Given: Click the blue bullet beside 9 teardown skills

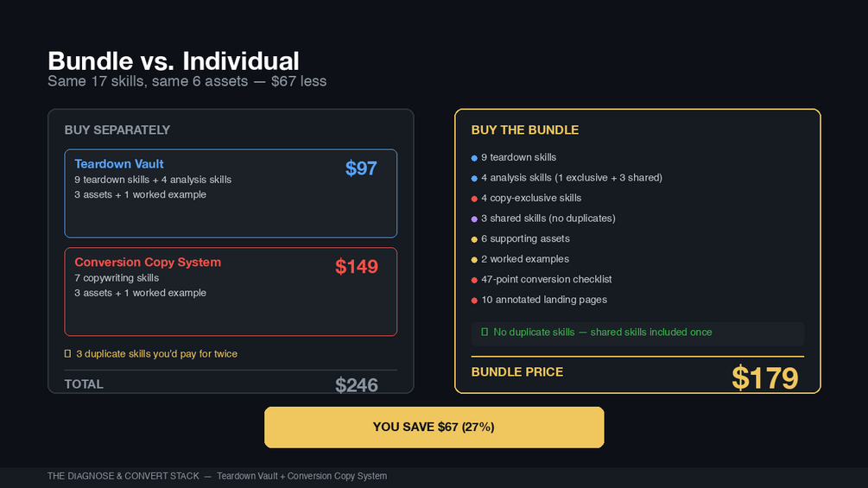Looking at the screenshot, I should pos(474,158).
